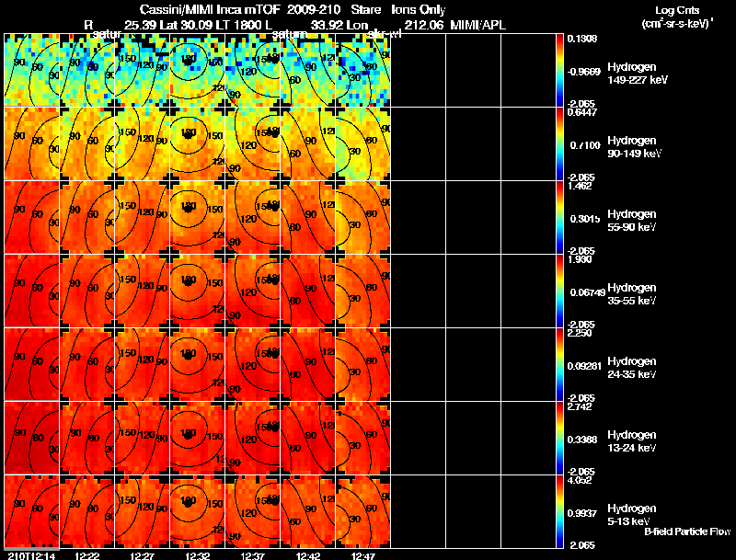Click the '0.6447' colorbar maximum value
Screen dimensions: 736x560
tap(582, 112)
